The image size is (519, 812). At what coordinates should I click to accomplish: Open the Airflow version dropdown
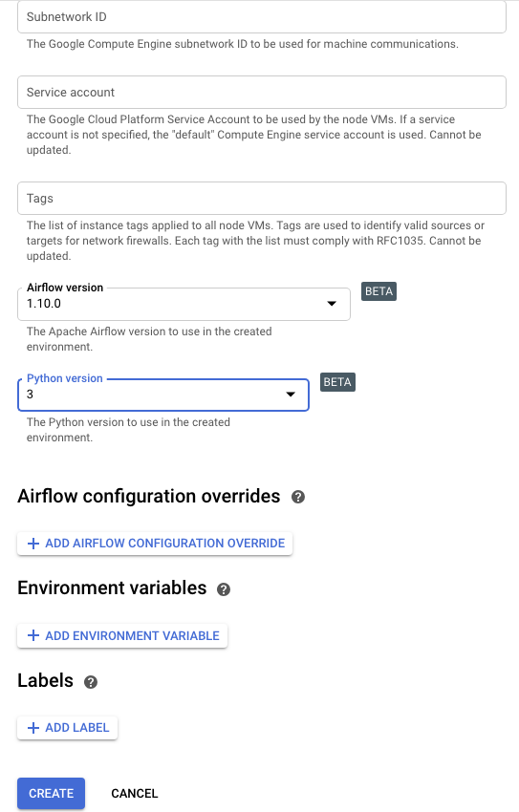coord(184,304)
